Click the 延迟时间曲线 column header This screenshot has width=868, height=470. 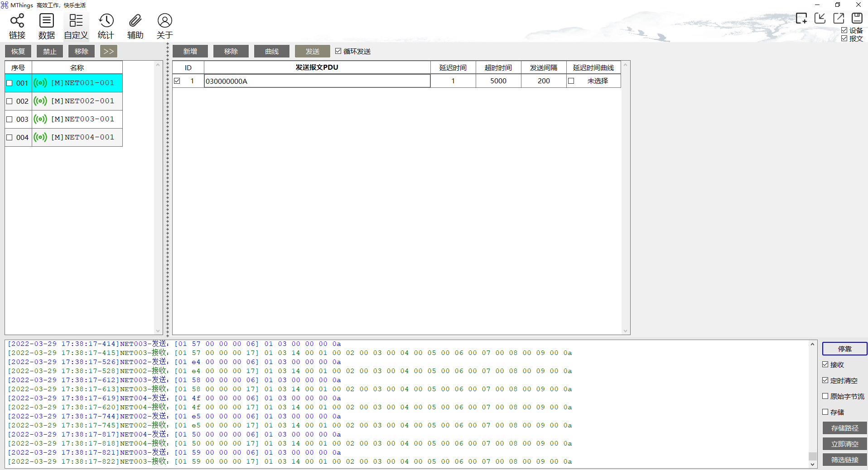[593, 67]
